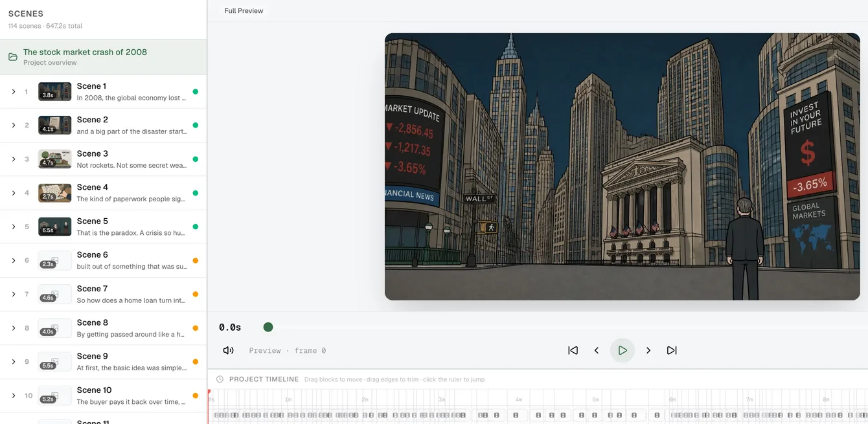Click Scene 5 green status dot

tap(196, 227)
